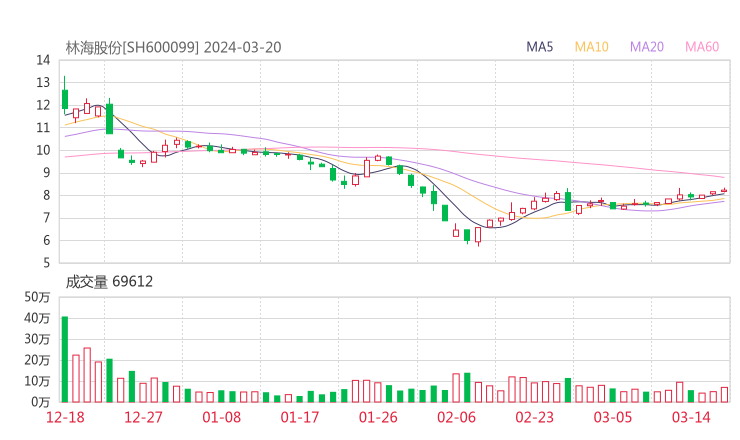Click the price axis value 10
740x440 pixels.
coord(43,150)
